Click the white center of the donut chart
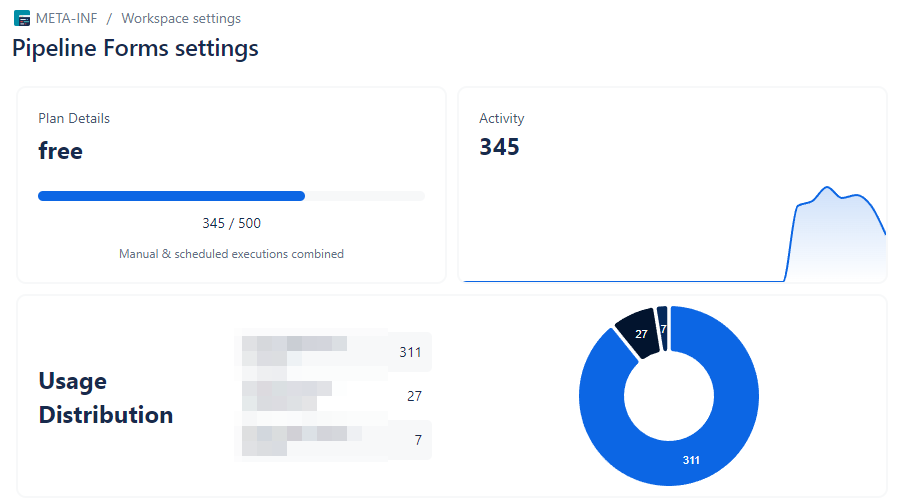This screenshot has width=903, height=504. 669,397
